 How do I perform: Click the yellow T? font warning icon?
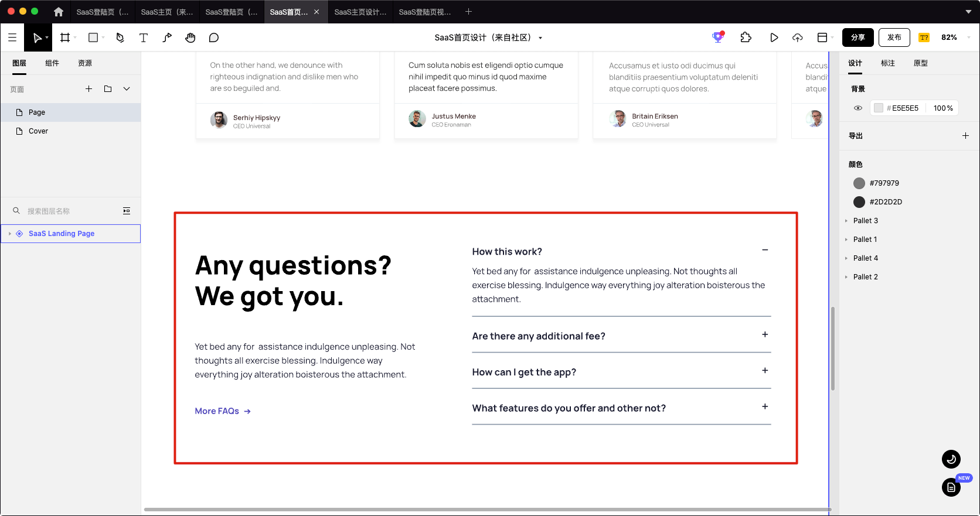point(924,37)
